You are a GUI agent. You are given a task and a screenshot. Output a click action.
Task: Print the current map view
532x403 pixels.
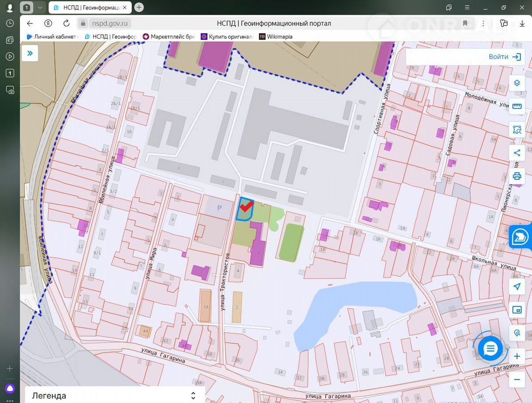(x=516, y=176)
